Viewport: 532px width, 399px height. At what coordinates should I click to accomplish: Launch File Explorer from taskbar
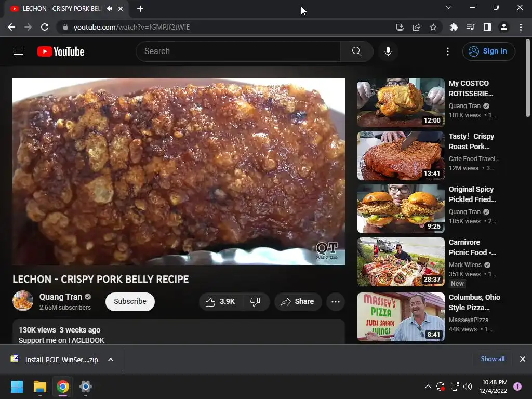pyautogui.click(x=39, y=387)
